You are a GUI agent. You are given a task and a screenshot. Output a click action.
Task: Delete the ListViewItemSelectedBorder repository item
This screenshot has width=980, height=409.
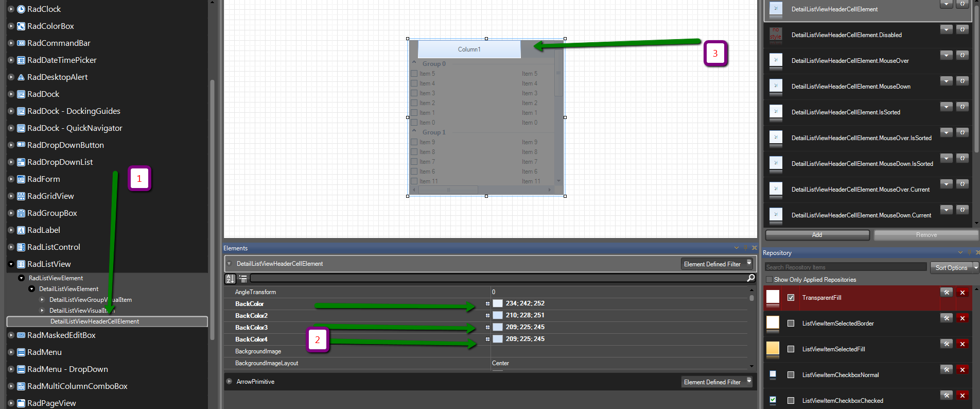click(x=962, y=318)
